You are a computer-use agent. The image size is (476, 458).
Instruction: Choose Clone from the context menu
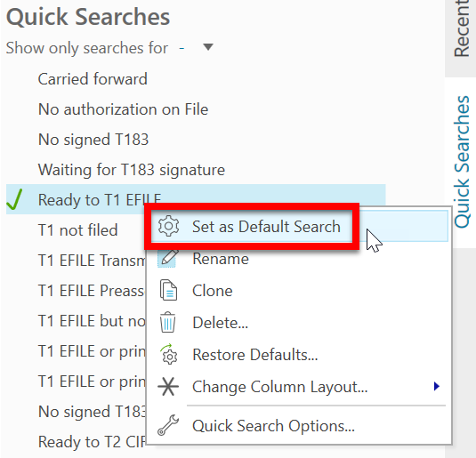pyautogui.click(x=213, y=291)
